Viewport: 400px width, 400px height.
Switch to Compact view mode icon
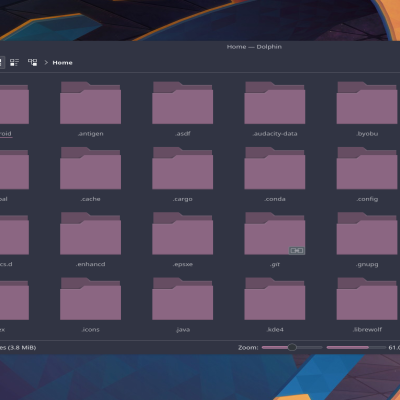point(14,62)
